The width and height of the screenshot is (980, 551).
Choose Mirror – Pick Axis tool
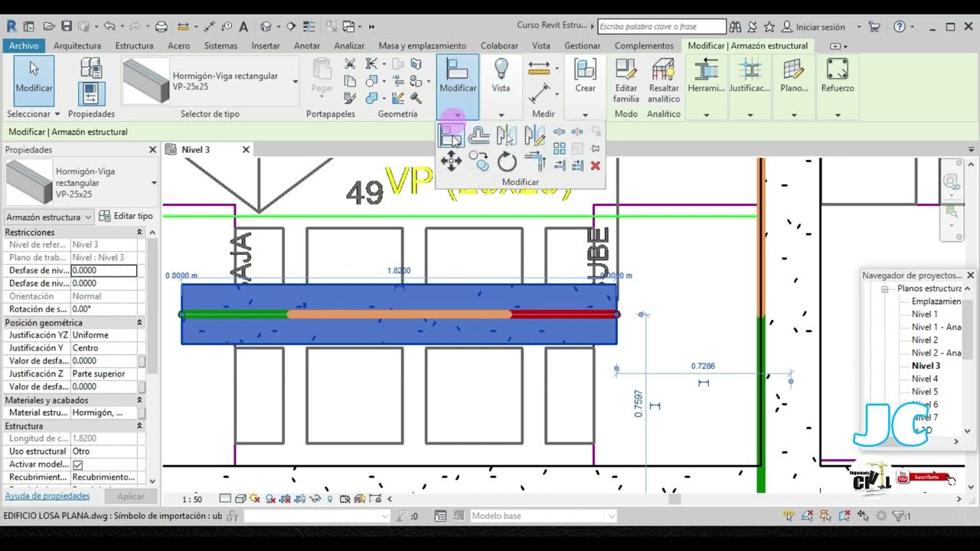(x=506, y=135)
